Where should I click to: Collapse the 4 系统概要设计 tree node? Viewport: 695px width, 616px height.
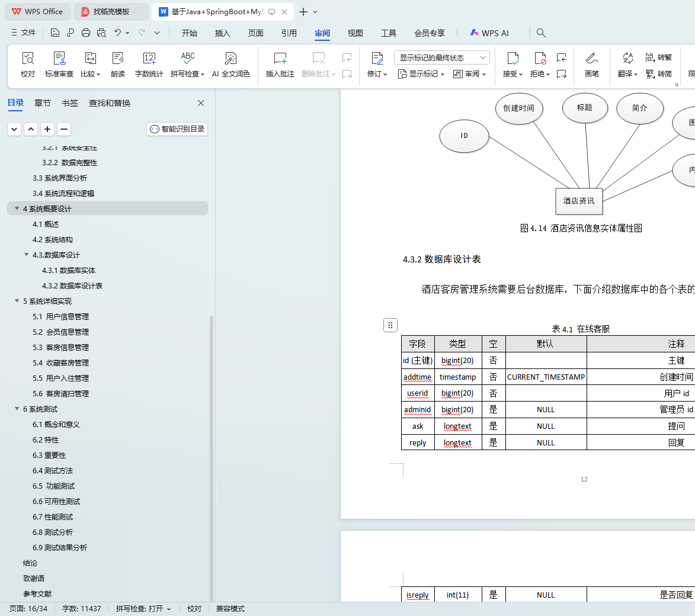pos(17,208)
